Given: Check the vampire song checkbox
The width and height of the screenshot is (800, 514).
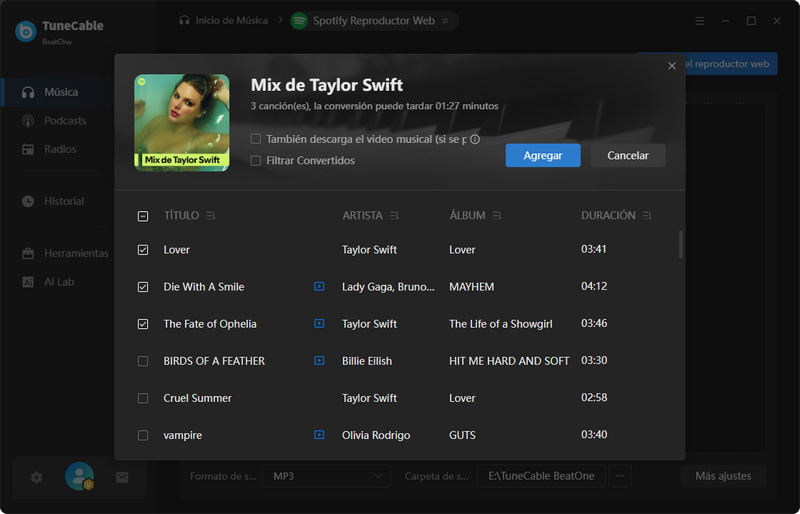Looking at the screenshot, I should (143, 435).
